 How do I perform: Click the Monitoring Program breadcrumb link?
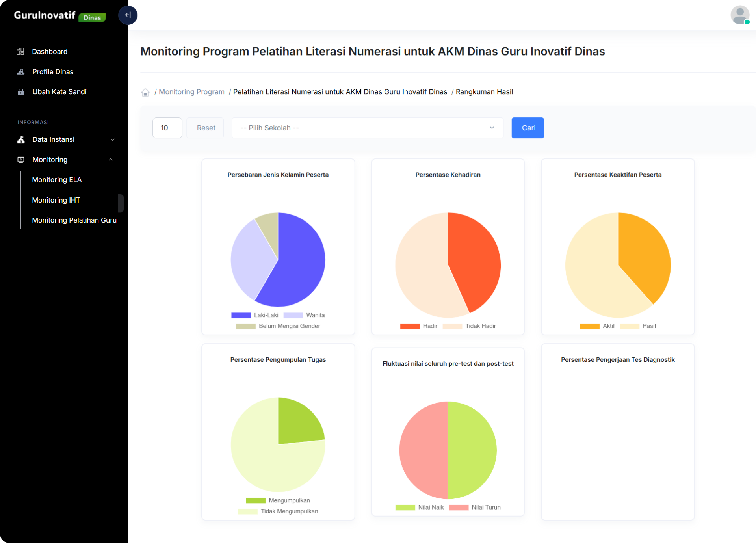click(191, 92)
